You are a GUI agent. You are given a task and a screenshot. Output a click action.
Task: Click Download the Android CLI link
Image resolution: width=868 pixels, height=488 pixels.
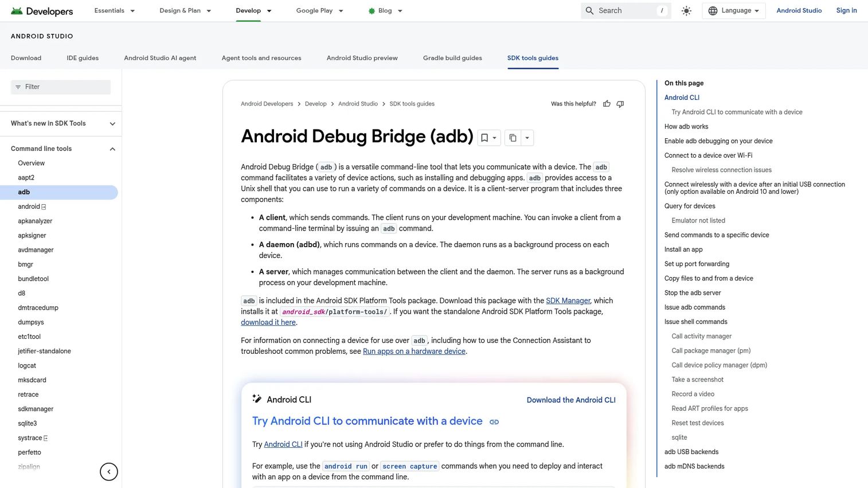click(x=571, y=400)
